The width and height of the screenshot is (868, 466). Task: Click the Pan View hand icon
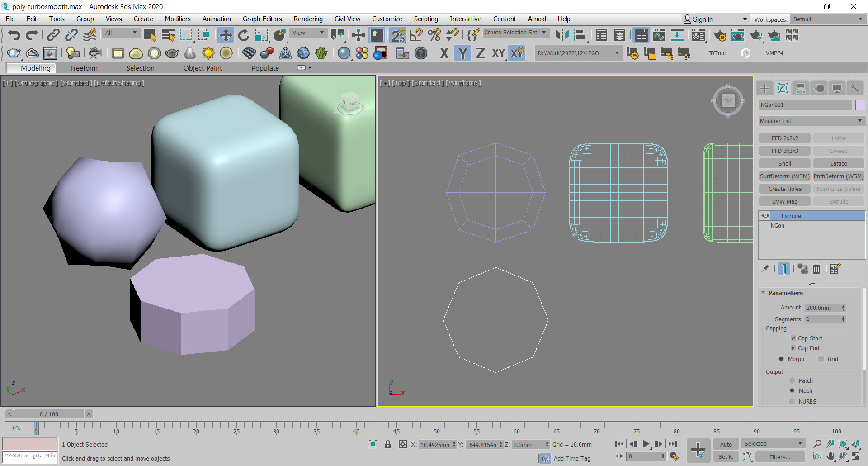coord(830,456)
